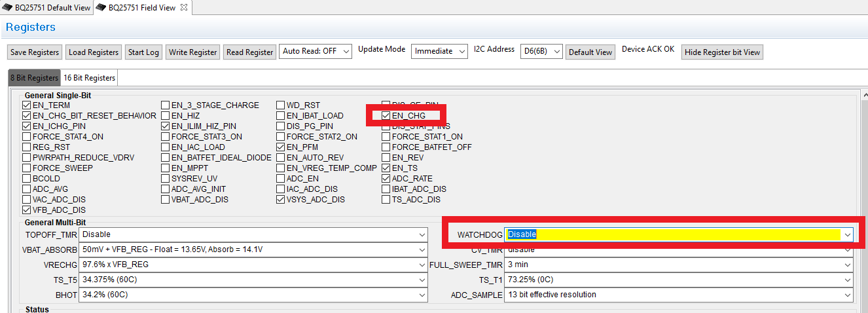Viewport: 868px width, 313px height.
Task: Open the BHOT dropdown
Action: [x=253, y=295]
